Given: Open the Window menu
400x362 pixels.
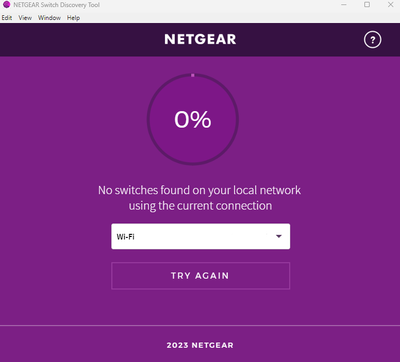Looking at the screenshot, I should click(49, 18).
